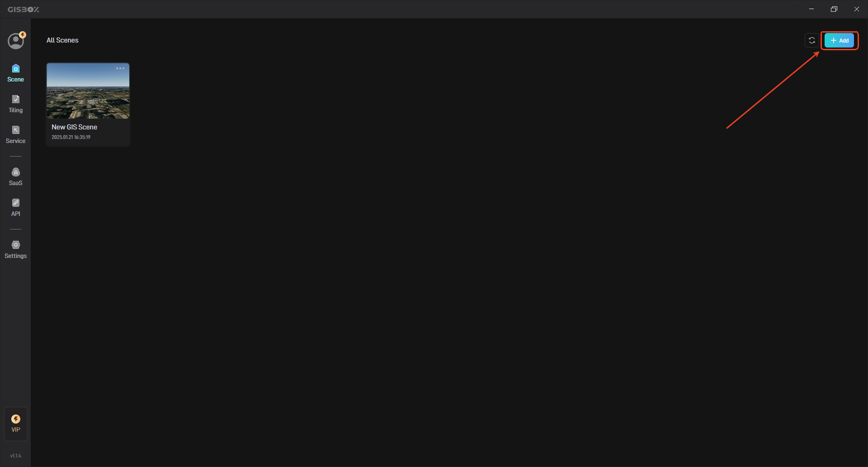Open Settings from the sidebar
The image size is (868, 467).
[x=15, y=250]
